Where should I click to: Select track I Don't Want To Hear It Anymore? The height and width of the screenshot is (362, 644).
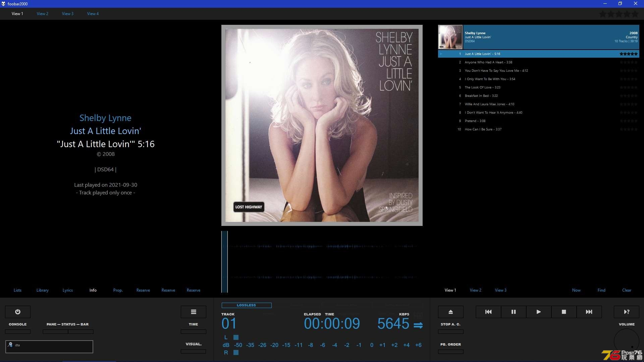click(x=539, y=113)
